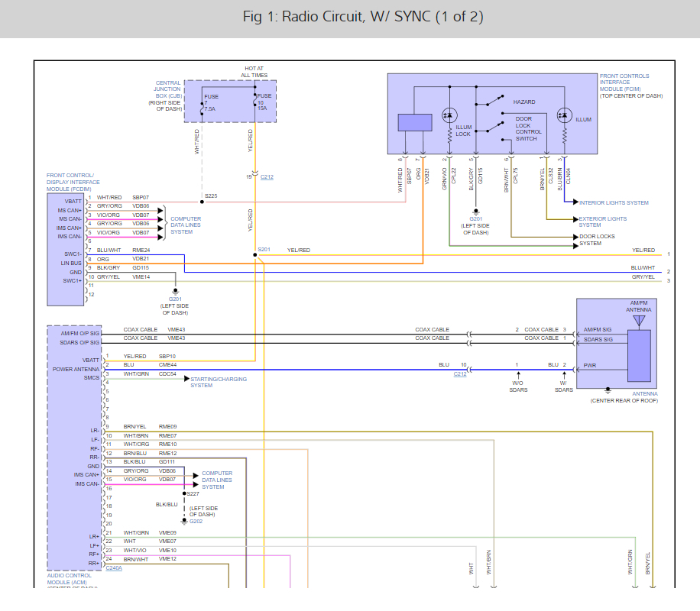Screen dimensions: 700x611
Task: Click the ILLUM LOCK lamp symbol
Action: point(449,115)
